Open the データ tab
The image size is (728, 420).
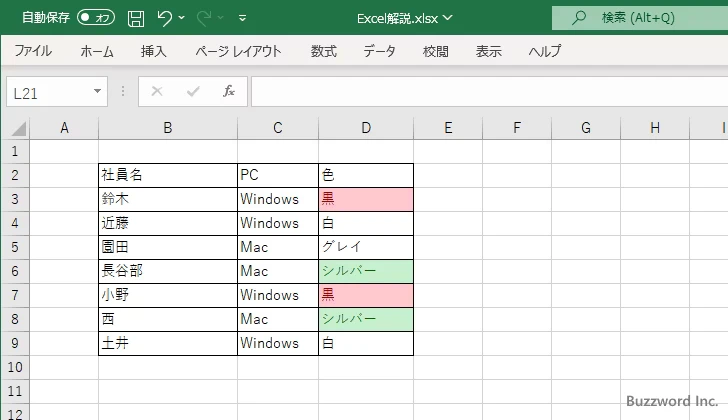click(379, 51)
